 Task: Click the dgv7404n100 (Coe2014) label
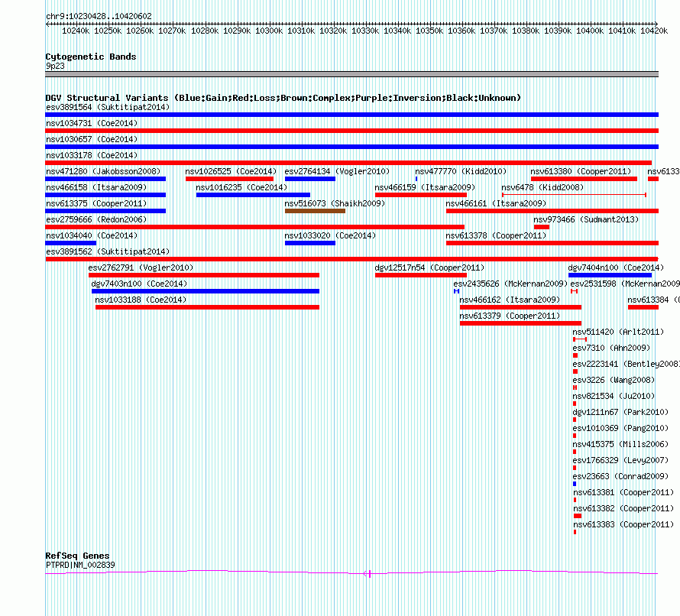coord(617,267)
